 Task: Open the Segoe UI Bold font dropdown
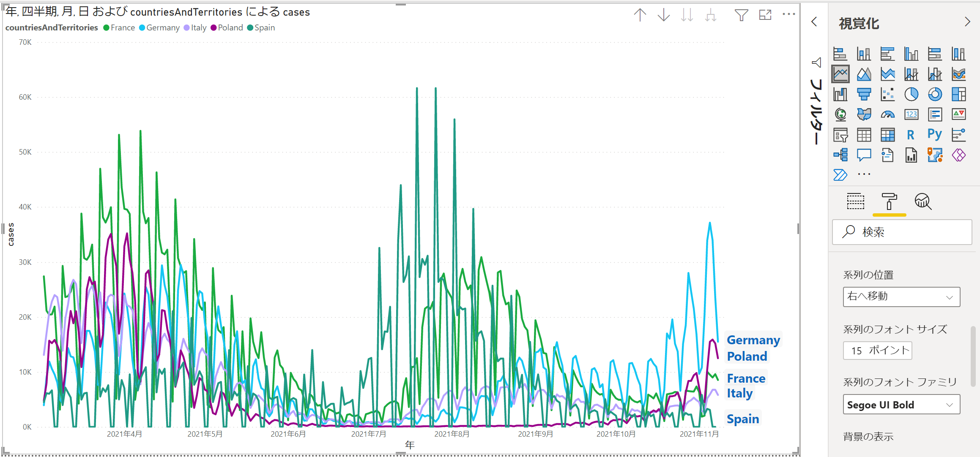[901, 405]
